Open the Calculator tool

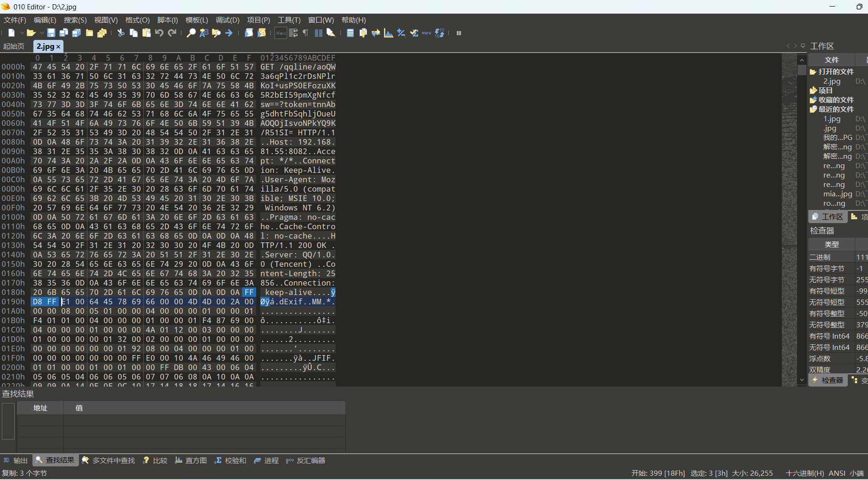[350, 33]
